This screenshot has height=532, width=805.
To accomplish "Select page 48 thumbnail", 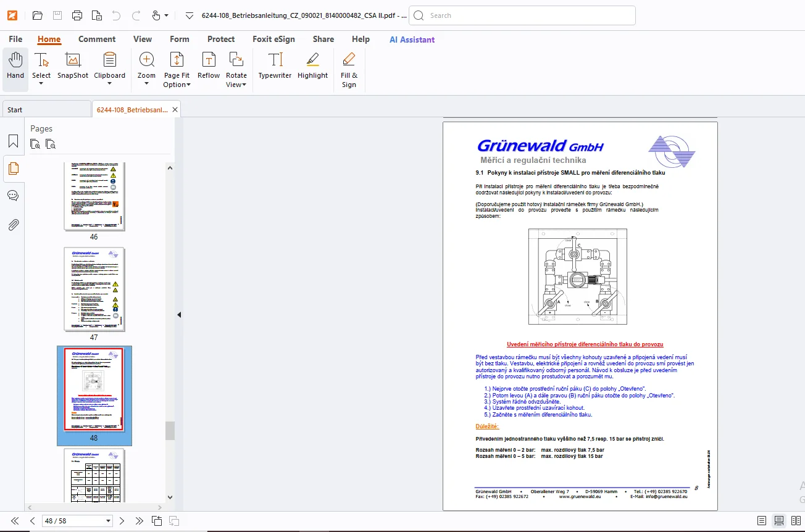I will 94,389.
